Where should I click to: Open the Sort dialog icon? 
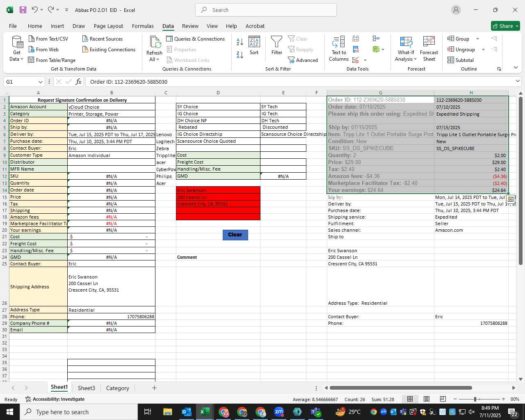click(x=254, y=46)
